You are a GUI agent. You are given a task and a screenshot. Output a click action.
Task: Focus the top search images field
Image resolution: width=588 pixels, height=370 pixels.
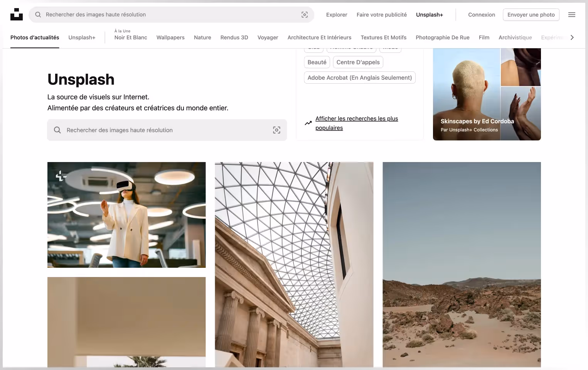coord(172,15)
